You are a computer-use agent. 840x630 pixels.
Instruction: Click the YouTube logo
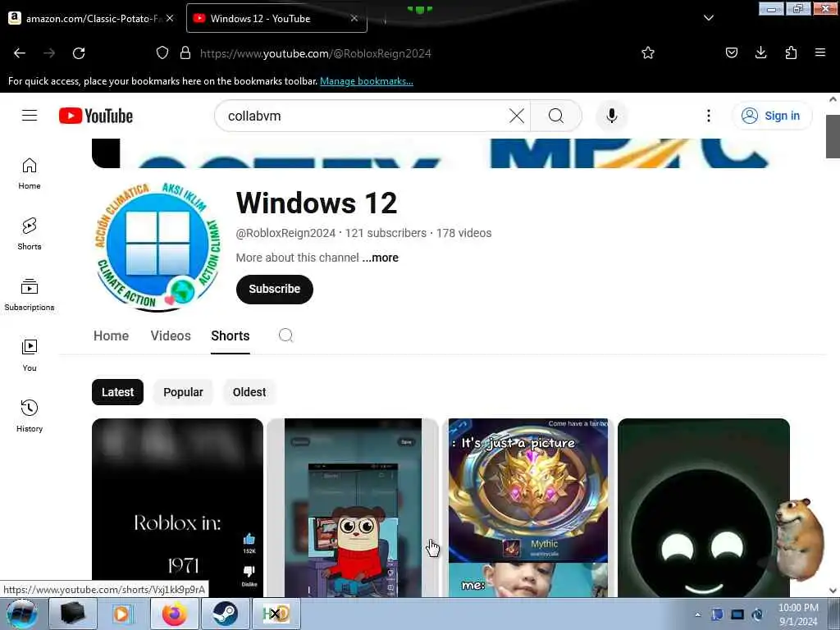click(x=96, y=116)
